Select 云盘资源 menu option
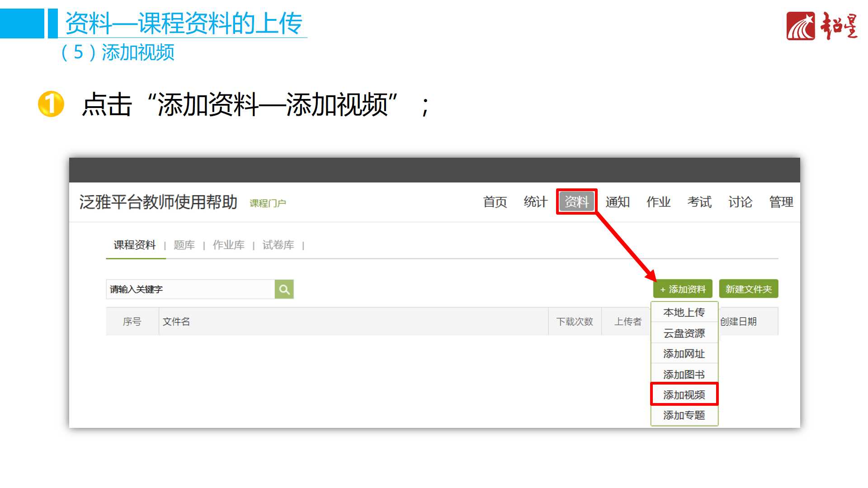868x488 pixels. click(x=684, y=333)
